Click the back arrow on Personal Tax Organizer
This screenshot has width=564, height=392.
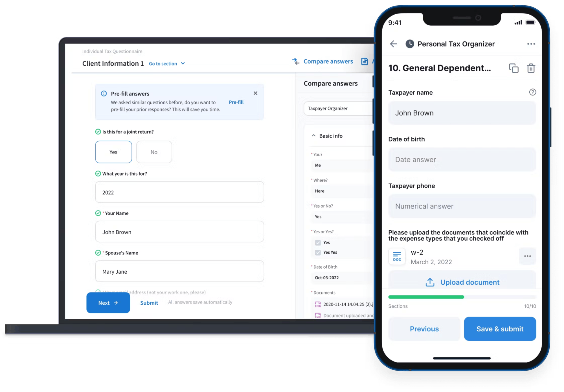(394, 44)
